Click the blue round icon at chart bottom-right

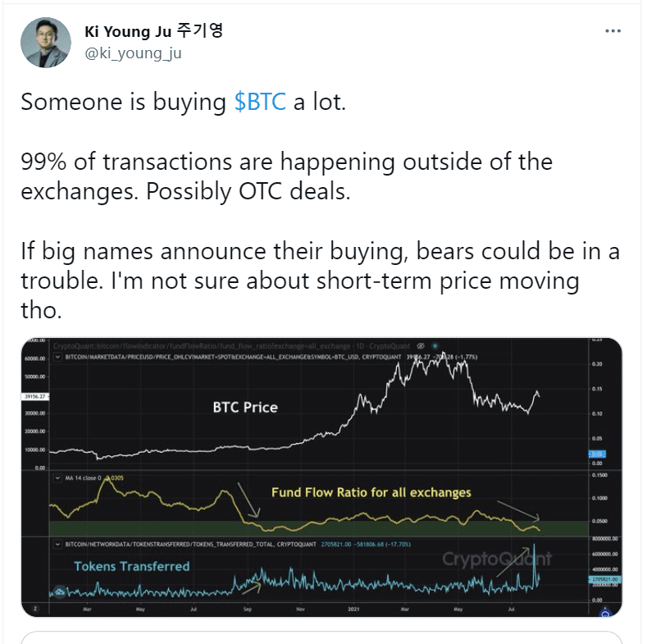click(x=605, y=610)
